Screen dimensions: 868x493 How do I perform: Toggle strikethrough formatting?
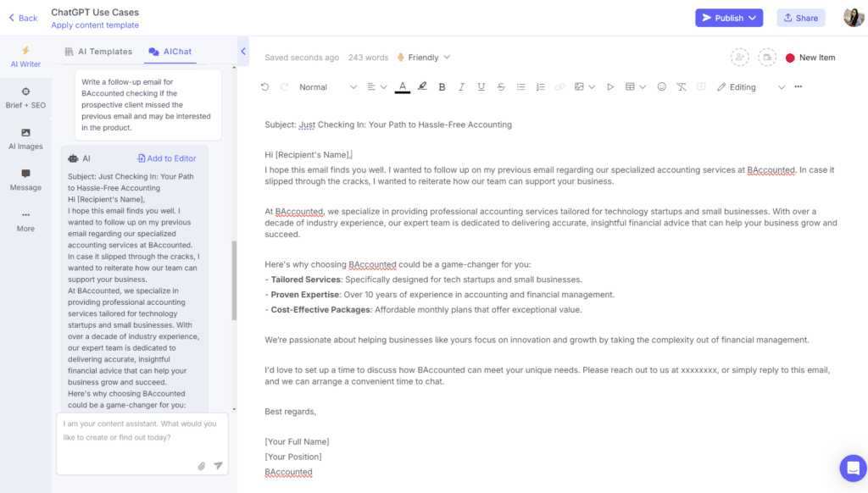pyautogui.click(x=501, y=87)
